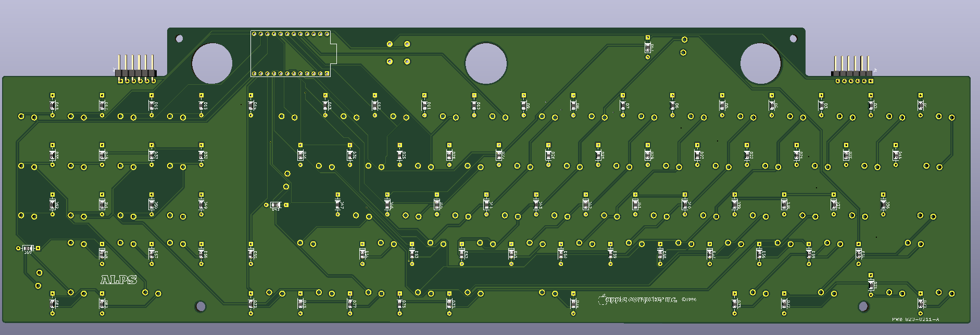Click the top-left small mounting hole

[179, 38]
